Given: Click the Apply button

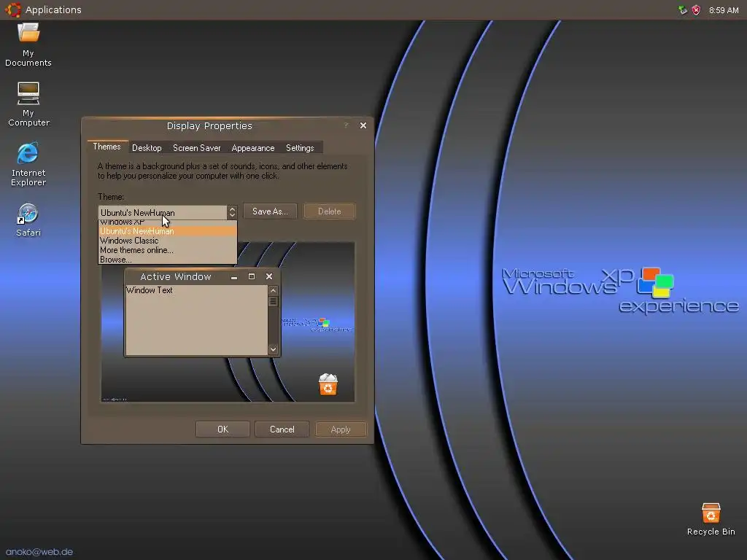Looking at the screenshot, I should point(341,429).
